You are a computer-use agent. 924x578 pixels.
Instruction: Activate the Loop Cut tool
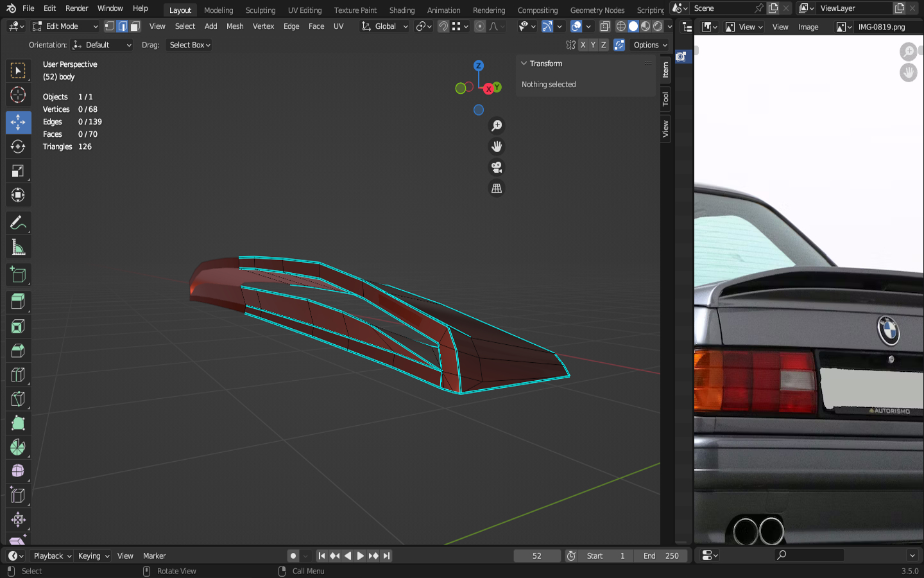click(18, 375)
